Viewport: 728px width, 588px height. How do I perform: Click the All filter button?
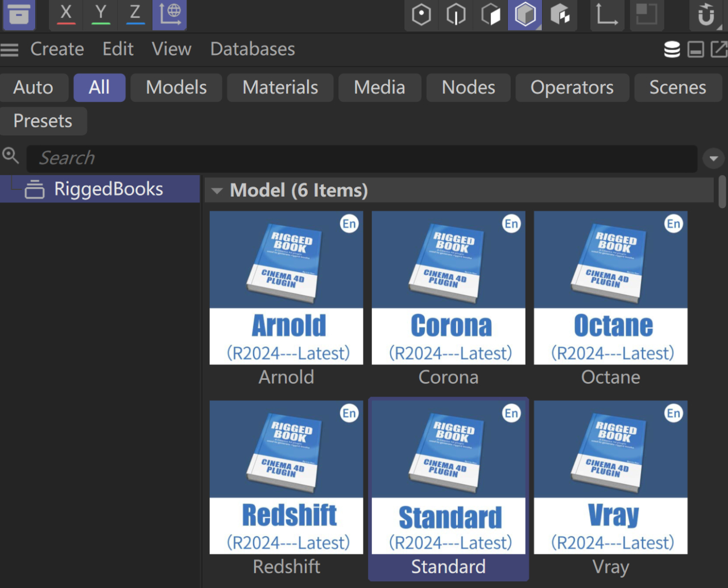tap(99, 88)
